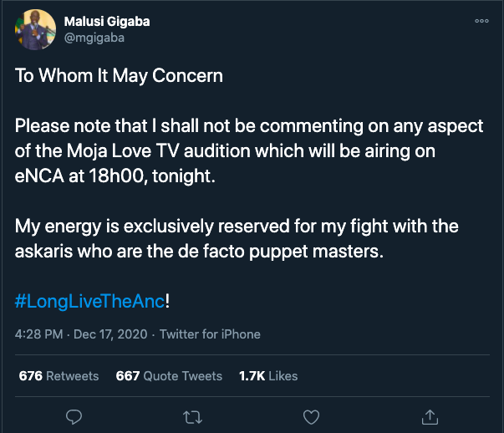Click the Dec 17, 2020 date
The height and width of the screenshot is (433, 504).
point(109,334)
